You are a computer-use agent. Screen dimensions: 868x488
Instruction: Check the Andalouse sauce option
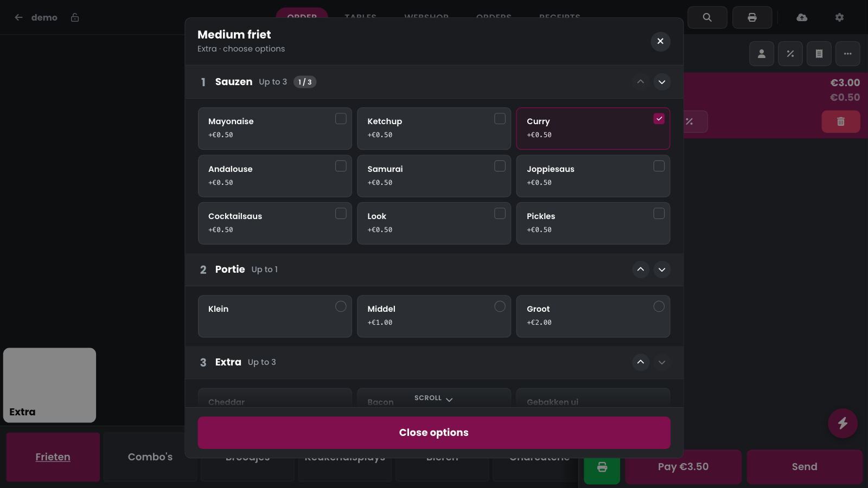coord(275,176)
